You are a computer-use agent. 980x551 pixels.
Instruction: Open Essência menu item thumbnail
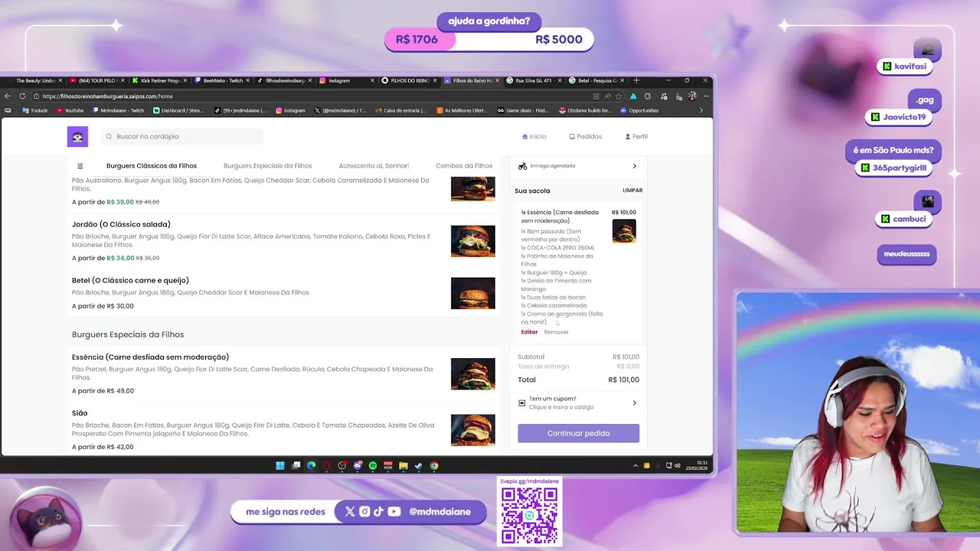(473, 374)
